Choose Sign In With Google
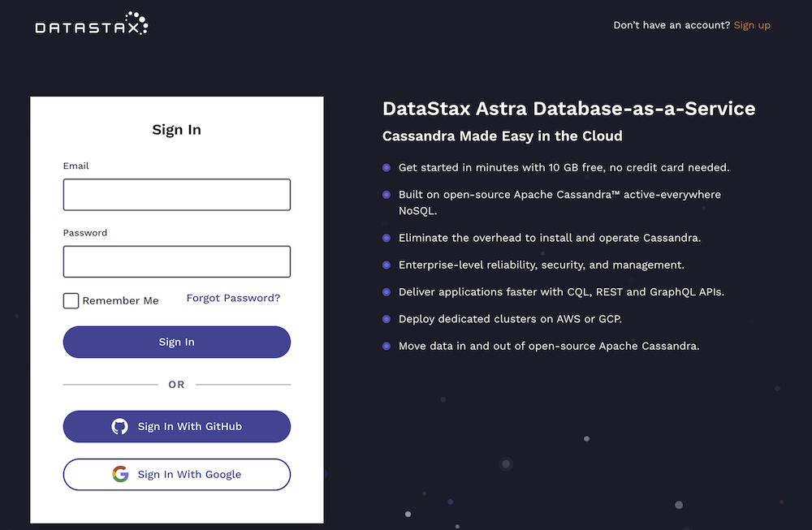This screenshot has height=530, width=812. coord(176,474)
